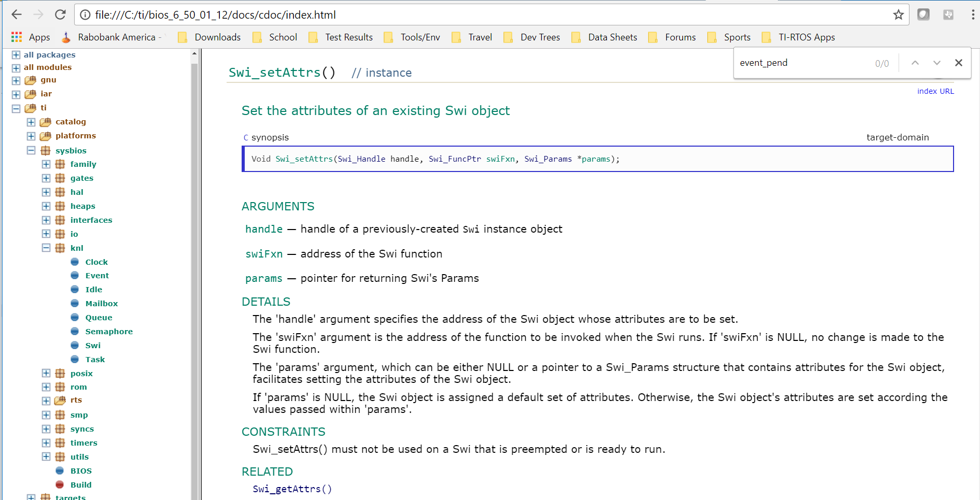Open the Test Results bookmark folder
The image size is (980, 500).
click(341, 37)
